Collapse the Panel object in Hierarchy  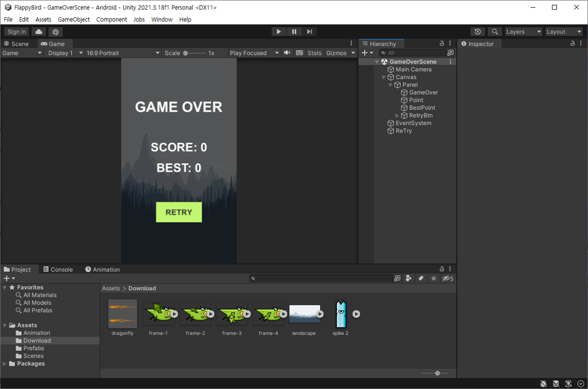390,85
